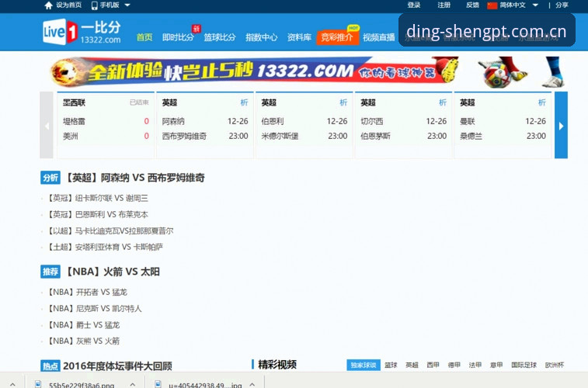Click the JPG file type icon
This screenshot has height=388, width=588.
pos(158,384)
